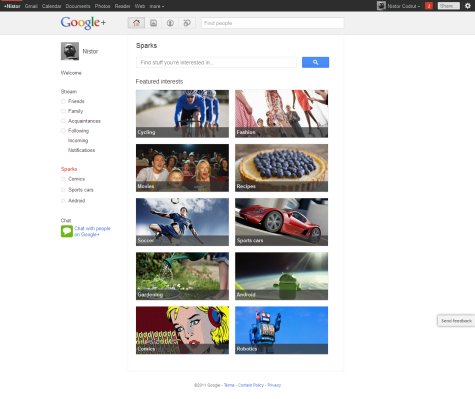Open the Incoming stream link
This screenshot has height=399, width=475.
tap(78, 140)
